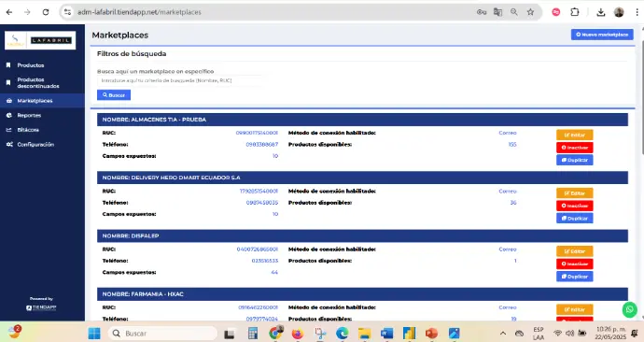Open the volume speaker tray icon
The height and width of the screenshot is (342, 644).
tap(569, 334)
